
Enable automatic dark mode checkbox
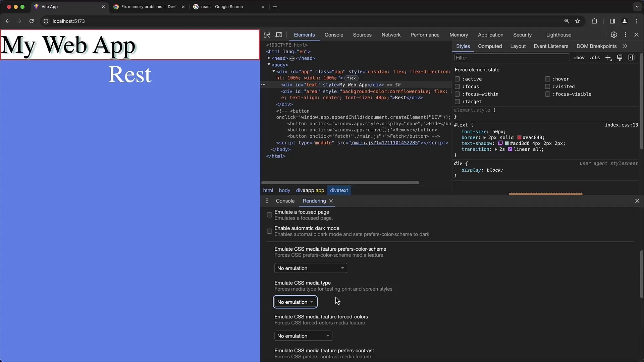(269, 231)
